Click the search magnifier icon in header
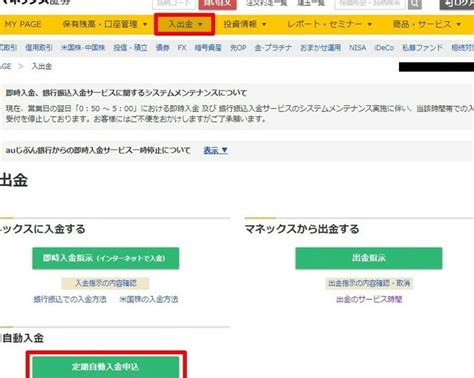The height and width of the screenshot is (378, 474). click(x=415, y=4)
